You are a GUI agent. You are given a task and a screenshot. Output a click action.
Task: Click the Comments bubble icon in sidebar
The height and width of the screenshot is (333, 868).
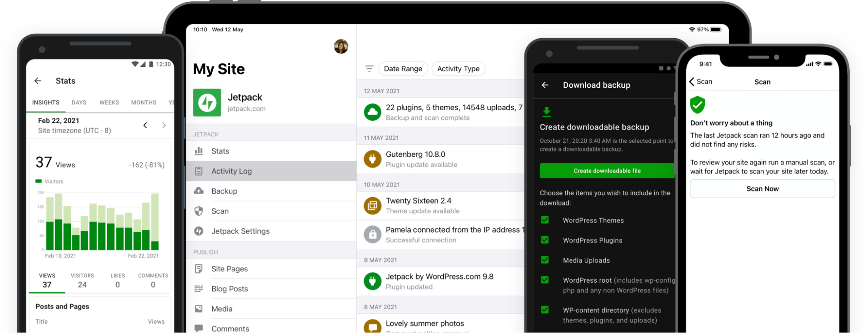pyautogui.click(x=199, y=328)
